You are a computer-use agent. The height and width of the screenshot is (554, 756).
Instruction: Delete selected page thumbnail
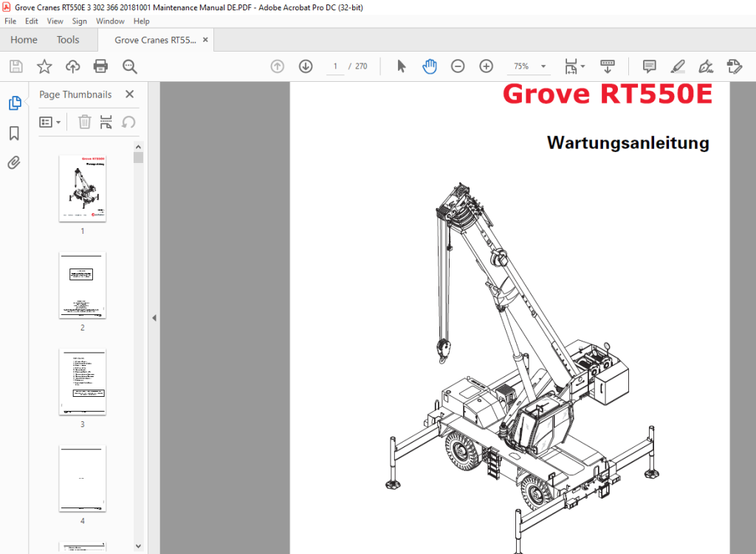coord(84,122)
